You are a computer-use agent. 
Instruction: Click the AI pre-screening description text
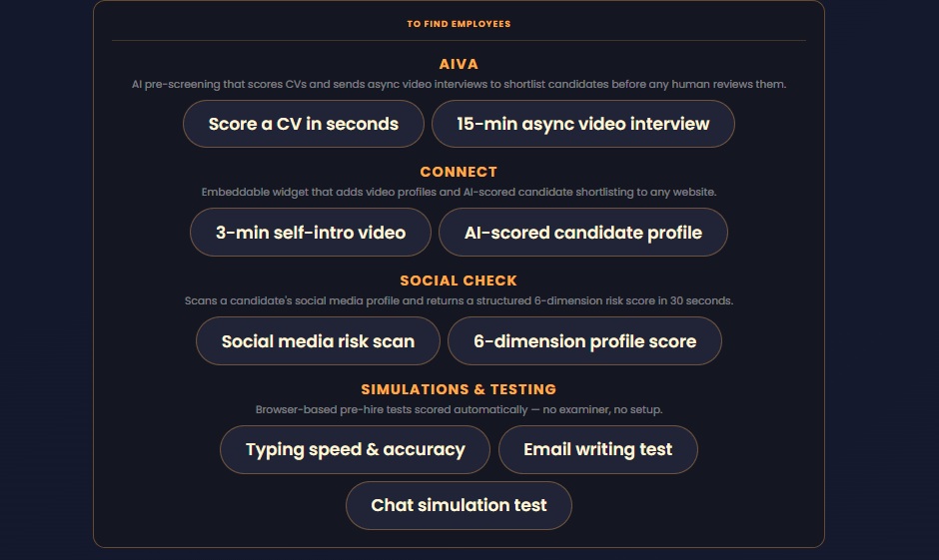tap(459, 85)
